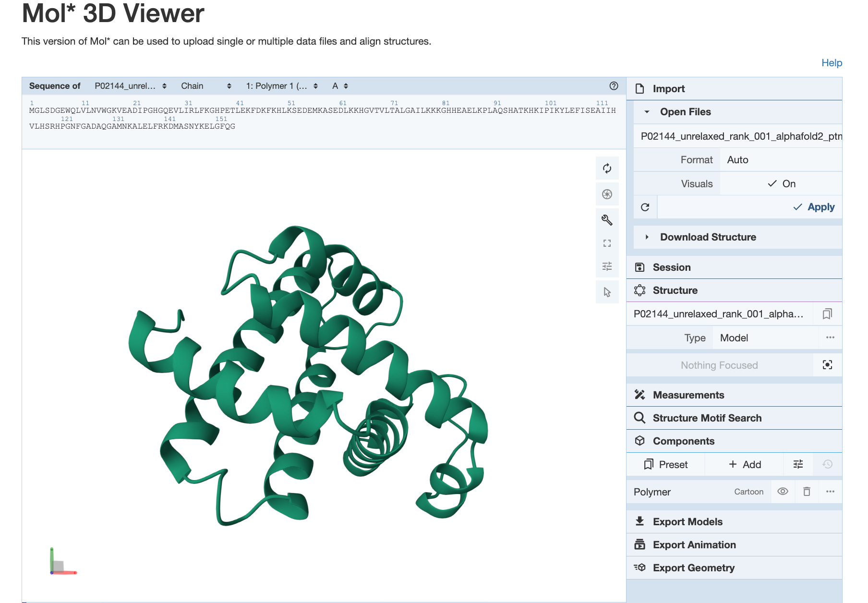Click residue number 51 in sequence
868x603 pixels.
291,103
